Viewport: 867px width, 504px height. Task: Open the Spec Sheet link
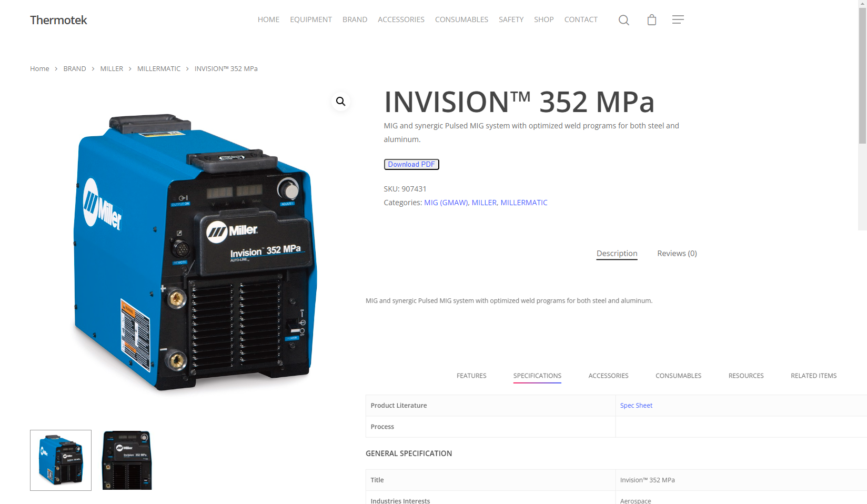tap(636, 406)
